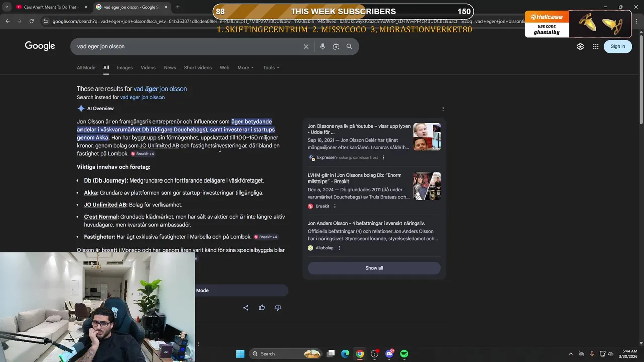Image resolution: width=644 pixels, height=362 pixels.
Task: Switch to AI Mode tab
Action: click(86, 68)
